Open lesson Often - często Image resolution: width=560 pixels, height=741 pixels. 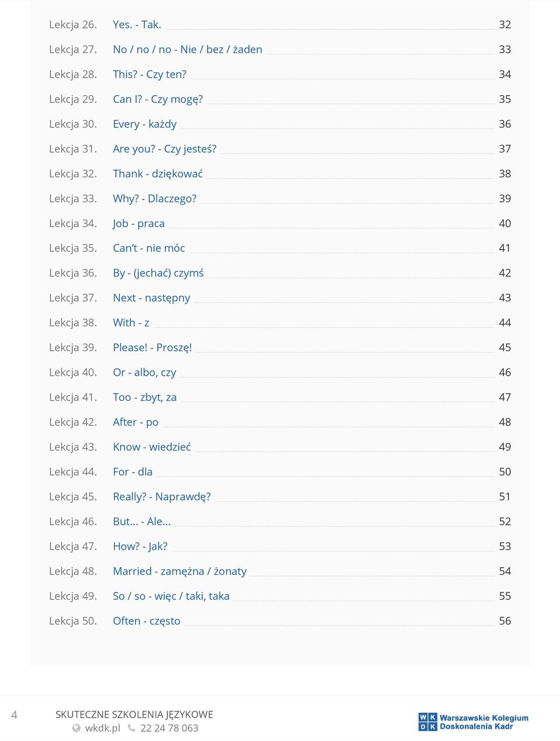(146, 621)
